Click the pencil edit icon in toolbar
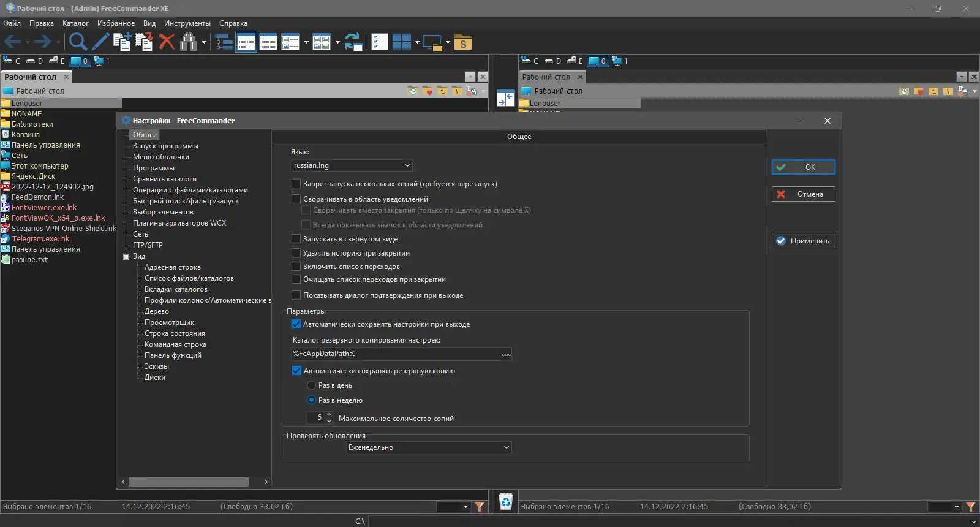 point(100,42)
